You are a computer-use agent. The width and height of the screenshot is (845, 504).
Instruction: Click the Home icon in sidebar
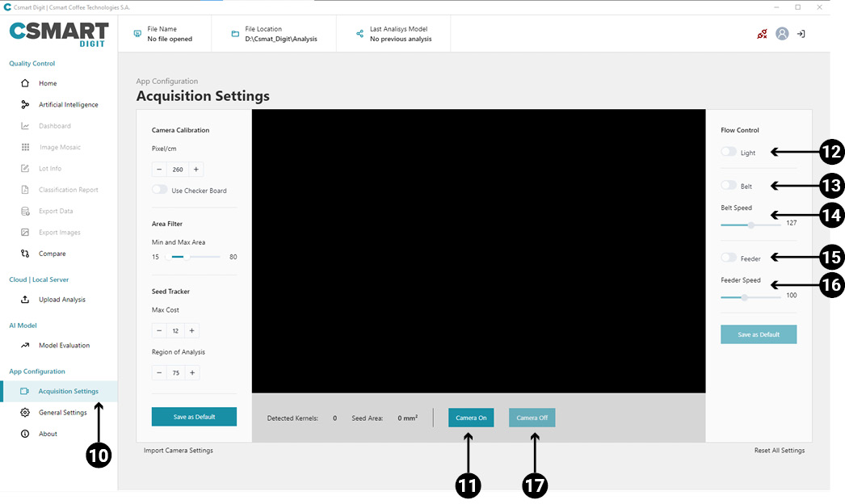(x=25, y=83)
